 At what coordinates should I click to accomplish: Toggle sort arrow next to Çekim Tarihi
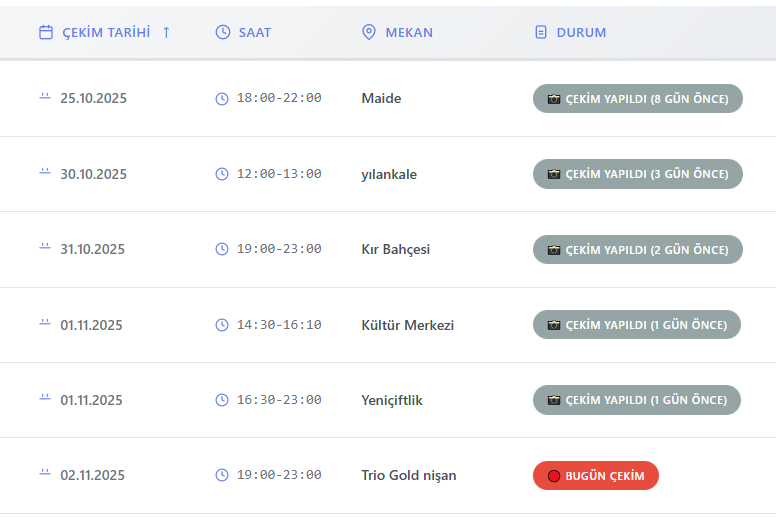(x=166, y=32)
